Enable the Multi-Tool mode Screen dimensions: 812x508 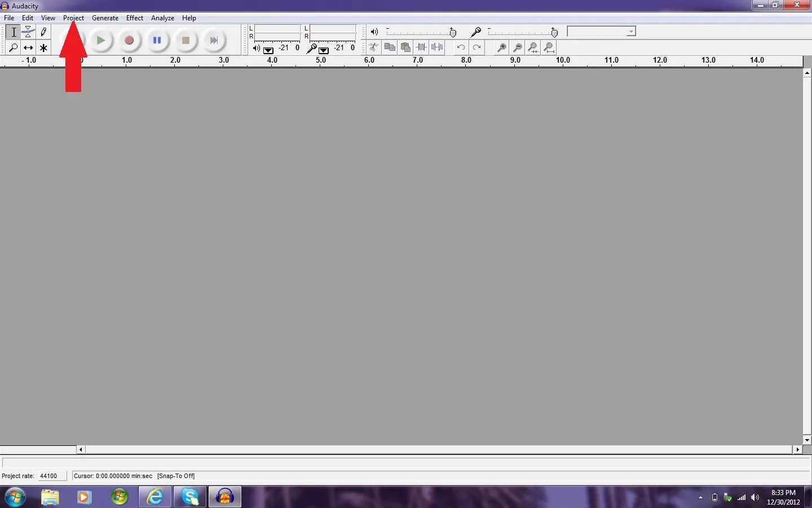43,48
